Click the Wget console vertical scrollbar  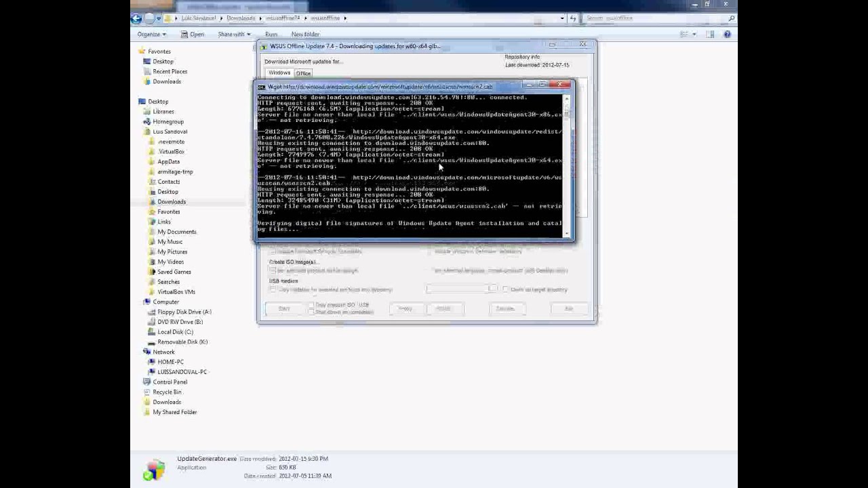tap(567, 165)
